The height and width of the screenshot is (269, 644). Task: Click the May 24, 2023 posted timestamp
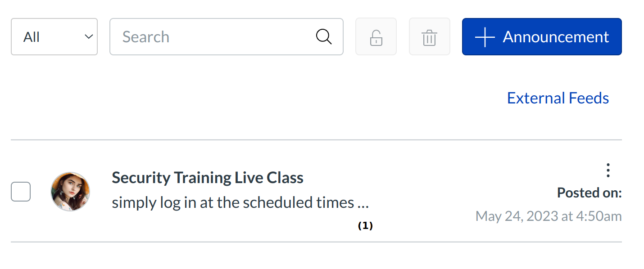tap(549, 216)
